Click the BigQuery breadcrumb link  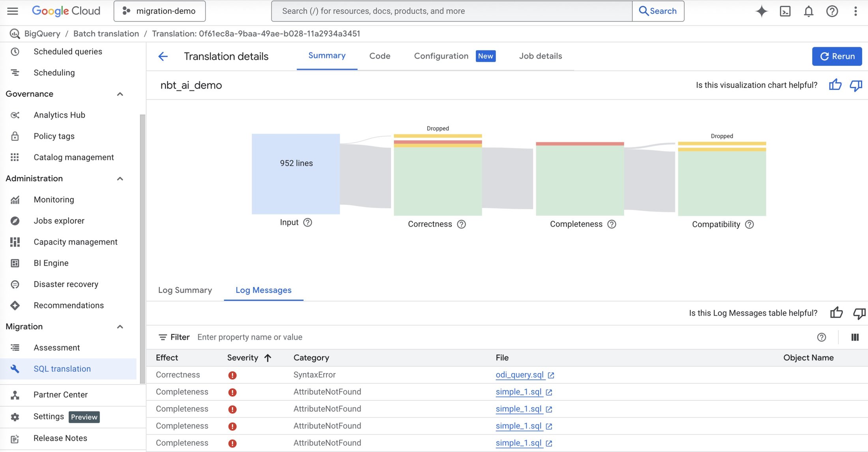(x=42, y=34)
